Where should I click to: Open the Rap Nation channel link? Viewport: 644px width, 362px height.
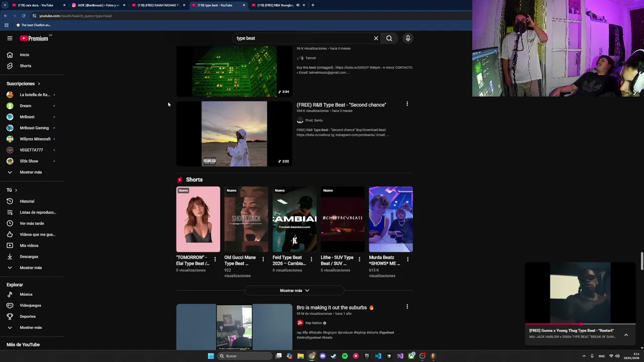pos(313,323)
